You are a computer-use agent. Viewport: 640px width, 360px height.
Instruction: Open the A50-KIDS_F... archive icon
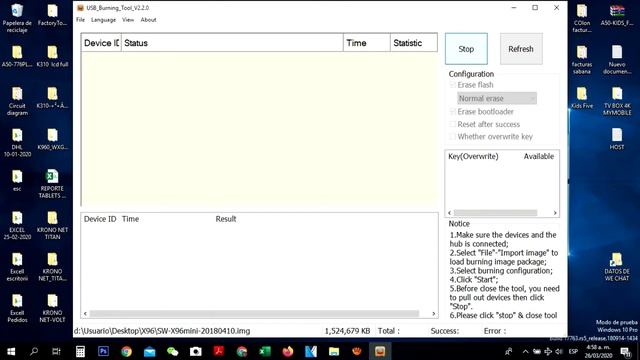[617, 15]
